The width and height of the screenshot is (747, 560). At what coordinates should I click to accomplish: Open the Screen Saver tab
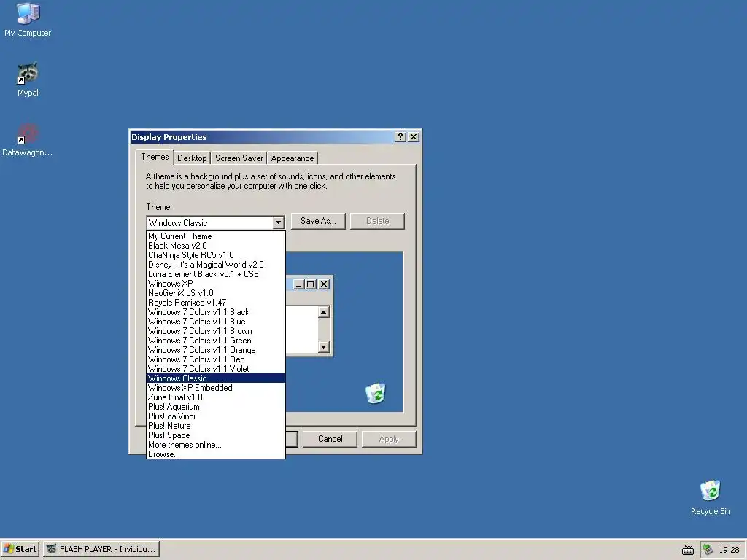(x=239, y=158)
